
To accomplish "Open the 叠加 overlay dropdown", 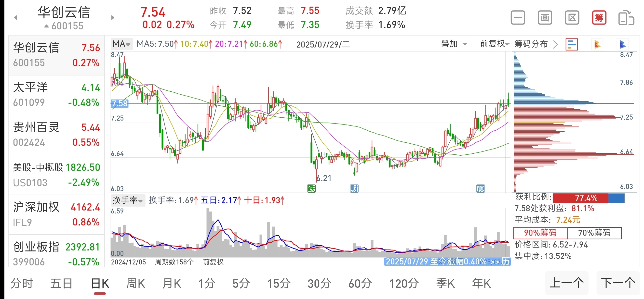I will pos(454,44).
